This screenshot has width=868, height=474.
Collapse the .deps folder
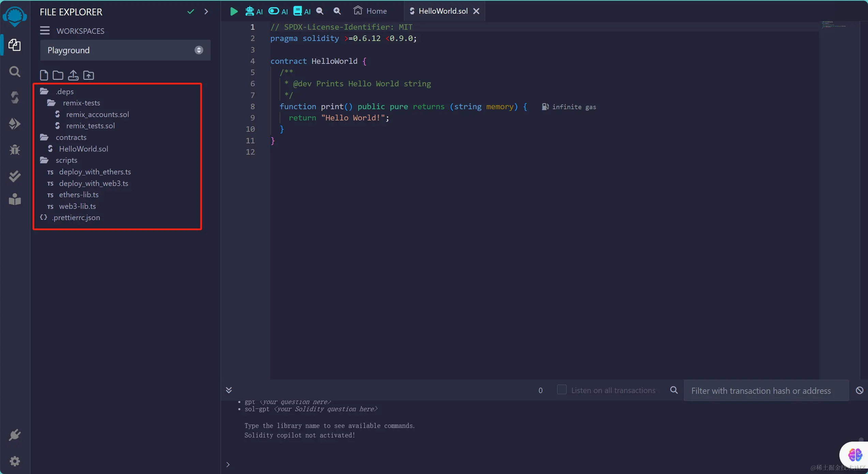coord(64,91)
